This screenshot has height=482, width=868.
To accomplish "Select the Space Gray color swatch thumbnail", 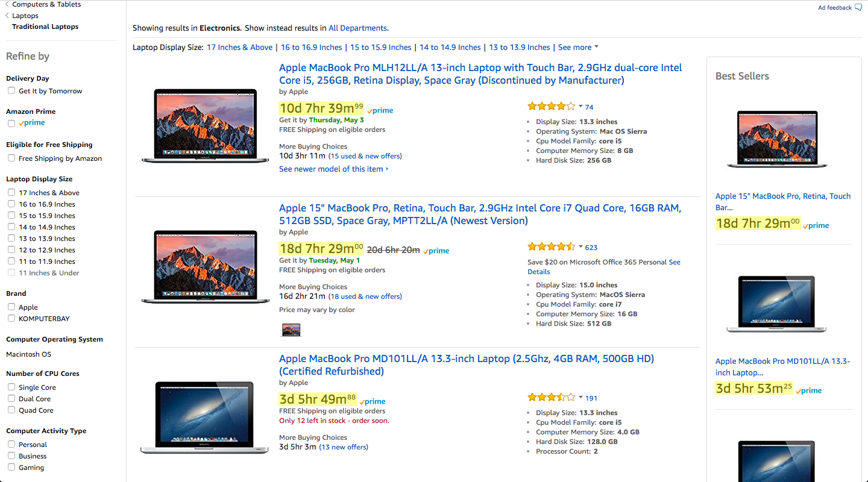I will [x=291, y=330].
